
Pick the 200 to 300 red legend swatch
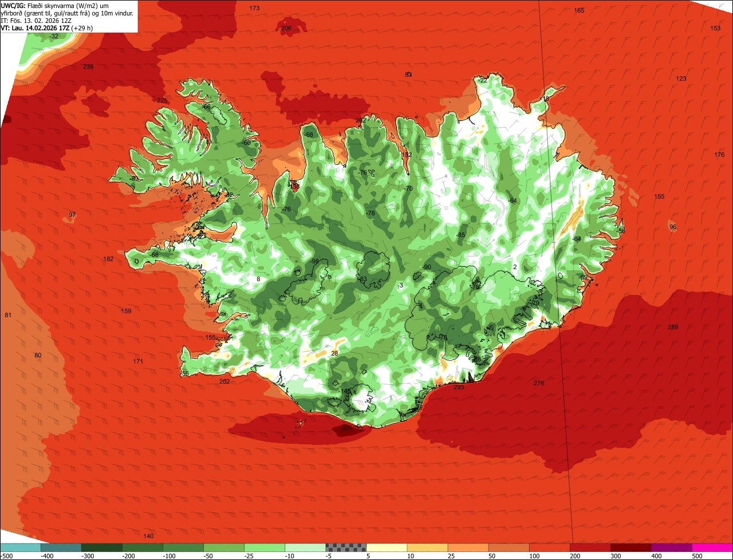point(589,547)
